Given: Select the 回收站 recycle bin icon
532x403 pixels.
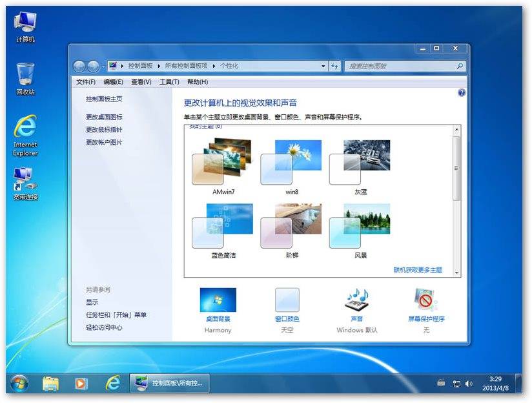Looking at the screenshot, I should click(x=25, y=79).
